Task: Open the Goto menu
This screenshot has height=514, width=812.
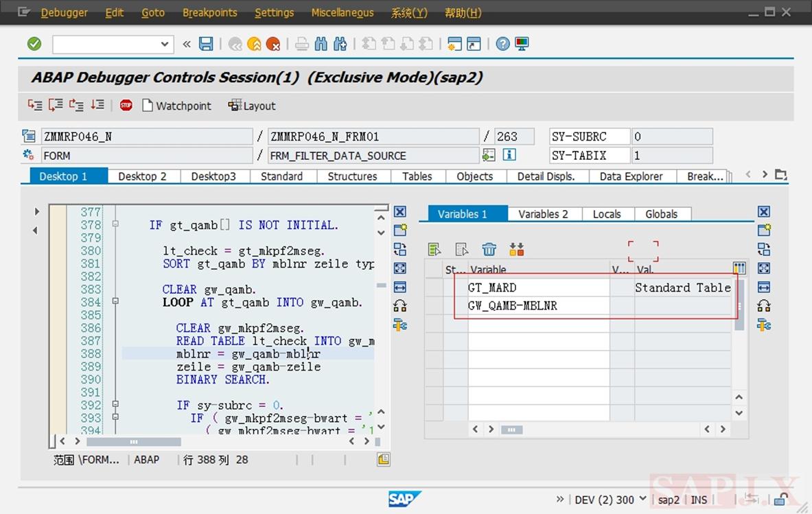Action: click(153, 12)
